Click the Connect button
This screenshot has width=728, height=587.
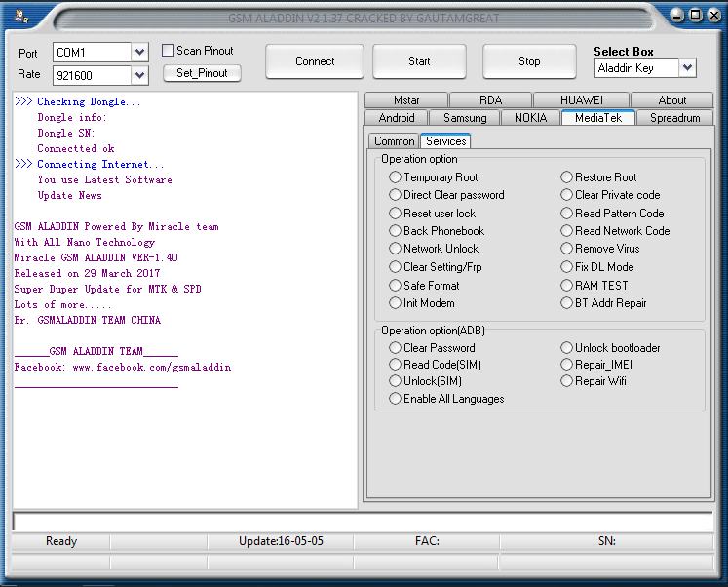tap(315, 61)
